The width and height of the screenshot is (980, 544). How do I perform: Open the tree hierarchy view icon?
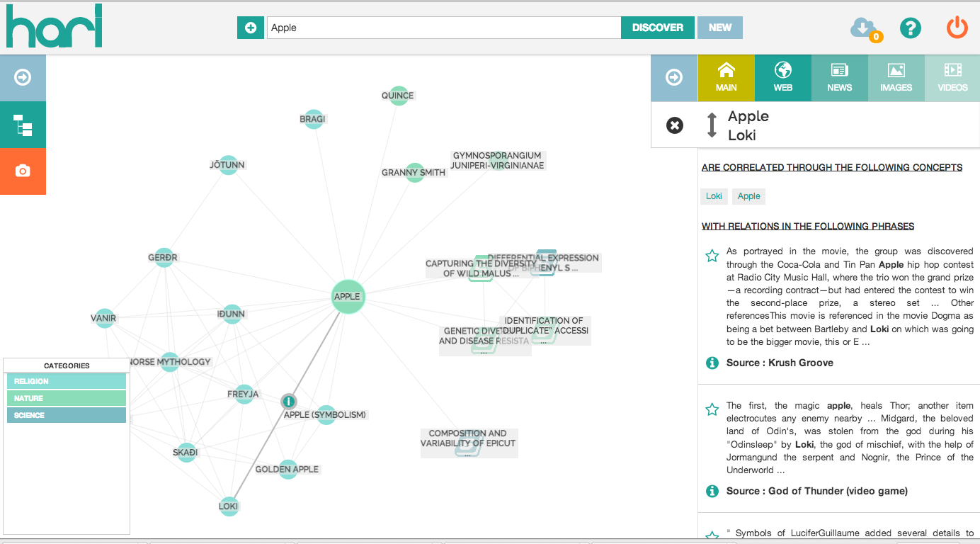tap(23, 125)
